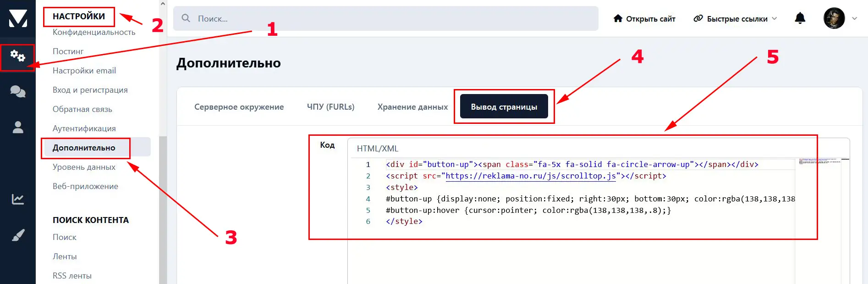Viewport: 868px width, 284px height.
Task: Open the community chat bubbles icon
Action: click(18, 91)
